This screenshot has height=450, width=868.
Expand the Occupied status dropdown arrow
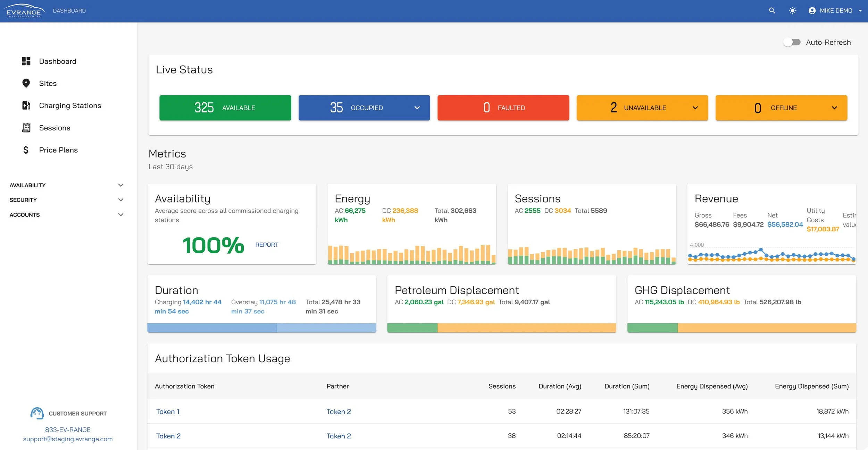tap(417, 108)
